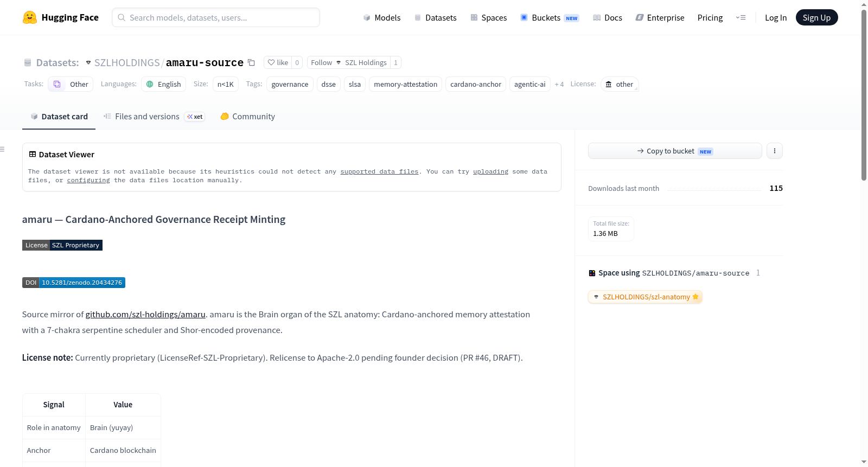Click the cardano-anchor tag
Image resolution: width=868 pixels, height=467 pixels.
click(x=476, y=84)
